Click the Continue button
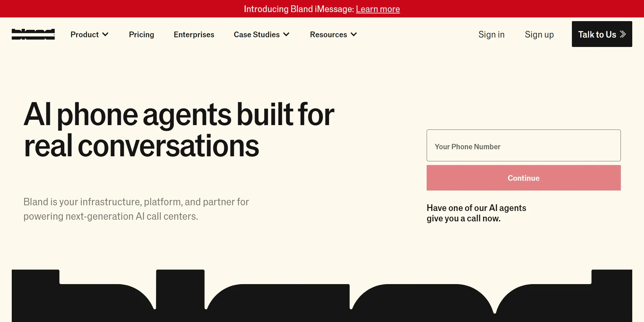The width and height of the screenshot is (644, 322). point(524,178)
